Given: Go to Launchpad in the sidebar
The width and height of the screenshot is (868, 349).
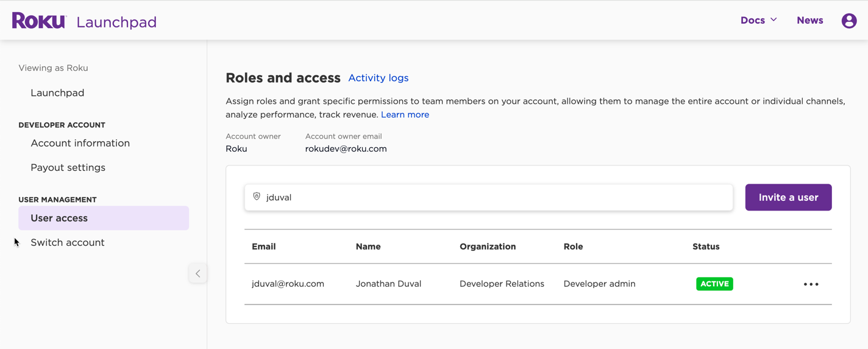Looking at the screenshot, I should click(57, 93).
